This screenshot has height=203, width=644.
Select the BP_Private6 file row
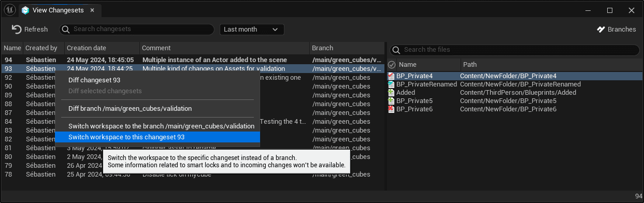(x=515, y=109)
